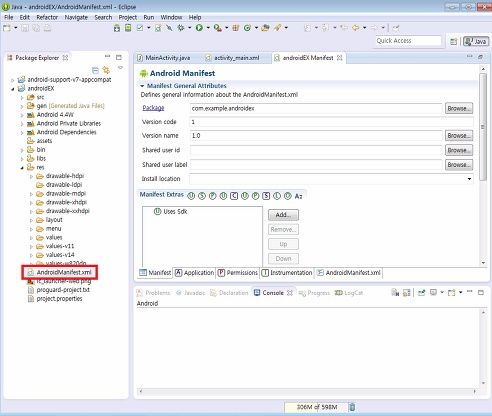
Task: Switch to the LogCat view tab
Action: tap(349, 293)
